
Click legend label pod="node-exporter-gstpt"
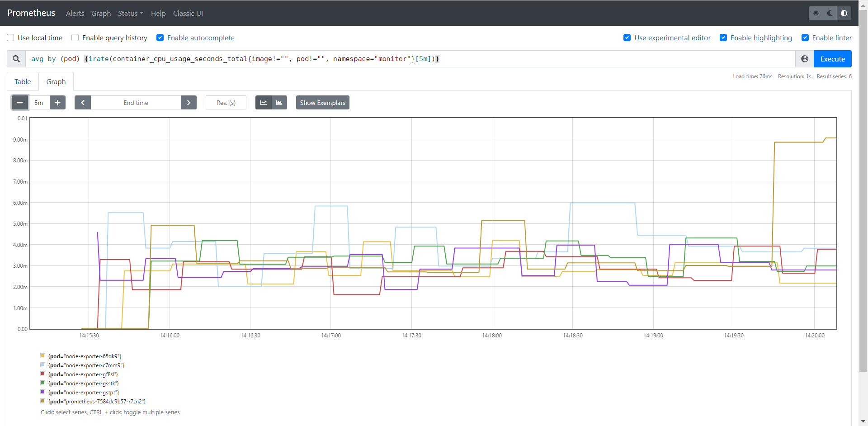(x=84, y=393)
